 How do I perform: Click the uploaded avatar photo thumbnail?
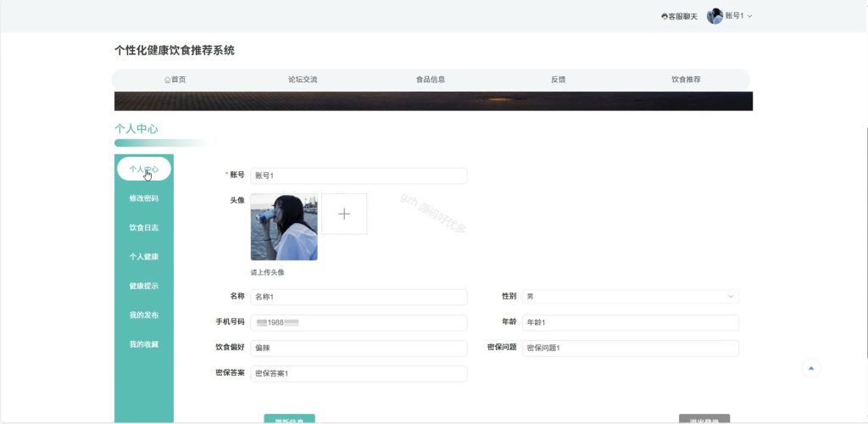pos(284,227)
